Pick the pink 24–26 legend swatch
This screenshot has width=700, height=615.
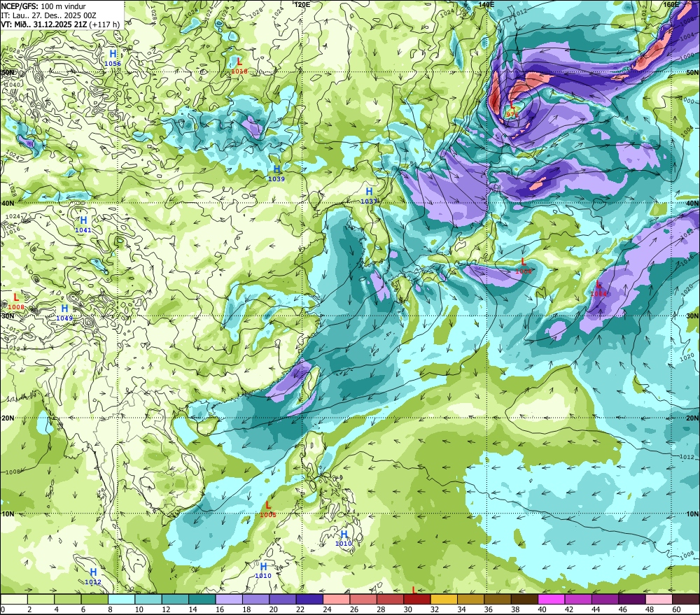coord(336,600)
